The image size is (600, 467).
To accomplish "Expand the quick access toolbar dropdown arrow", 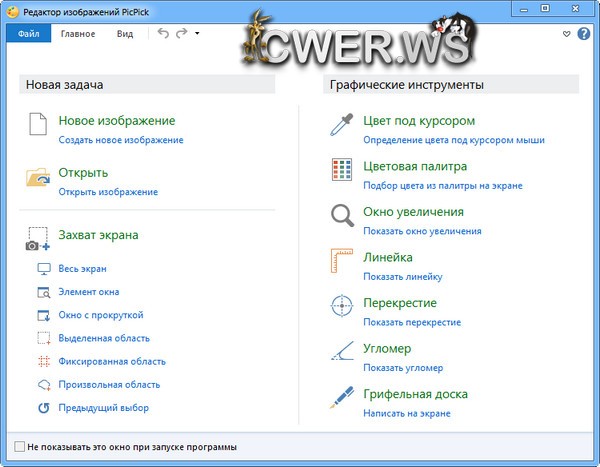I will [x=197, y=34].
